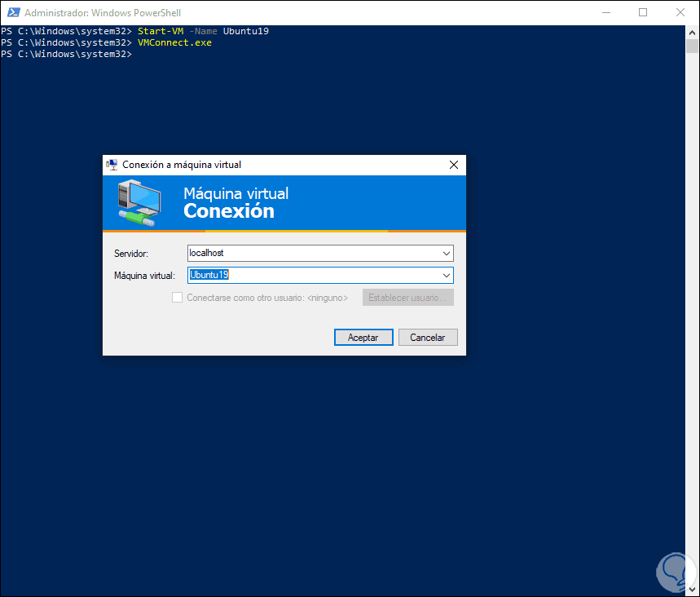Click the virtual machine computer banner icon
The width and height of the screenshot is (700, 597).
point(139,203)
